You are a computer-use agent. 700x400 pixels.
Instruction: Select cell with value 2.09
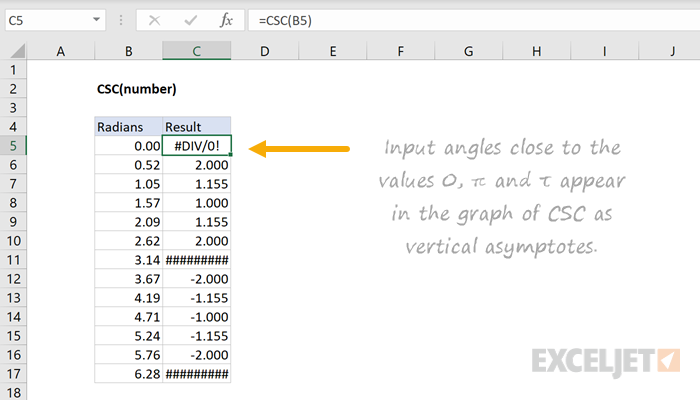(129, 222)
